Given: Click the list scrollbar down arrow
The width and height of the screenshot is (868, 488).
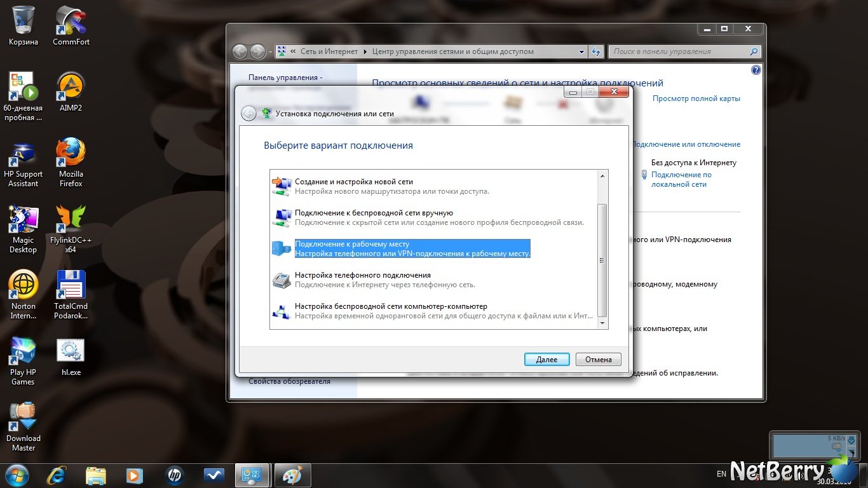Looking at the screenshot, I should [x=602, y=323].
